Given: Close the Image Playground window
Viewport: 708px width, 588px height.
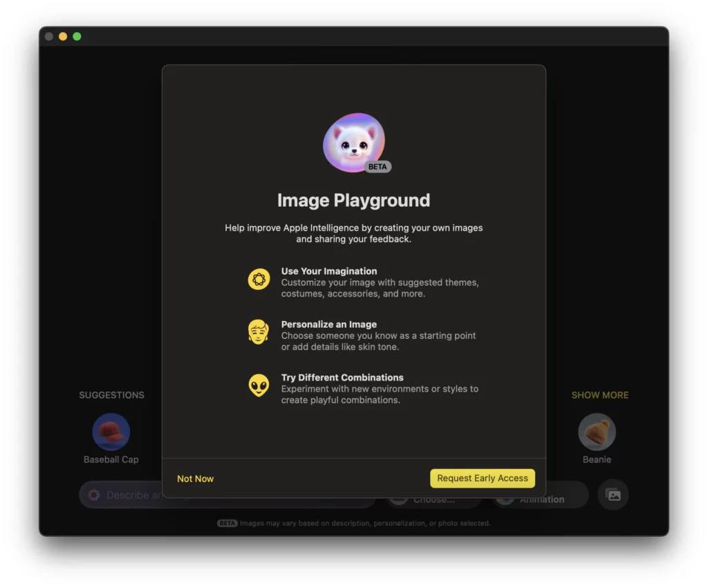Looking at the screenshot, I should [x=49, y=36].
